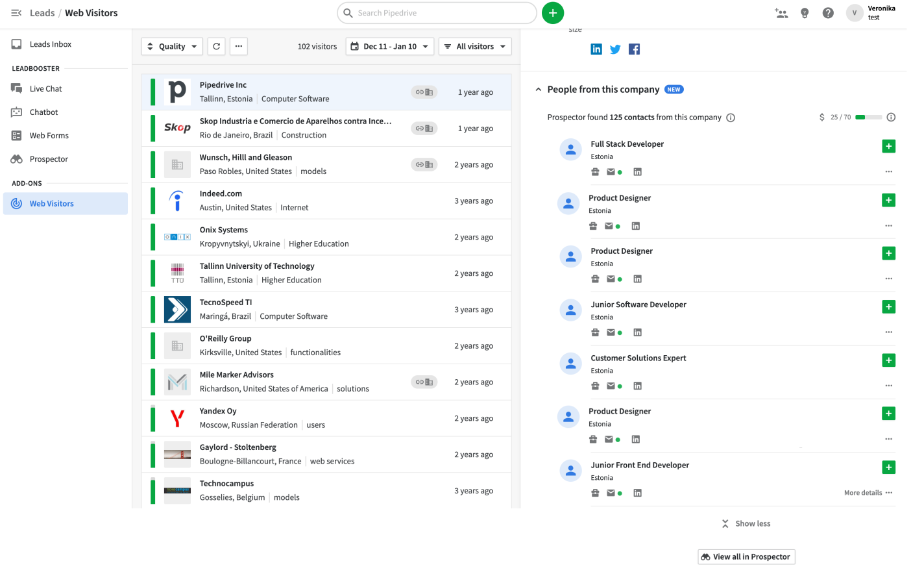Screen dimensions: 924x572
Task: Click the NEW badge beside People from this company
Action: pos(674,90)
